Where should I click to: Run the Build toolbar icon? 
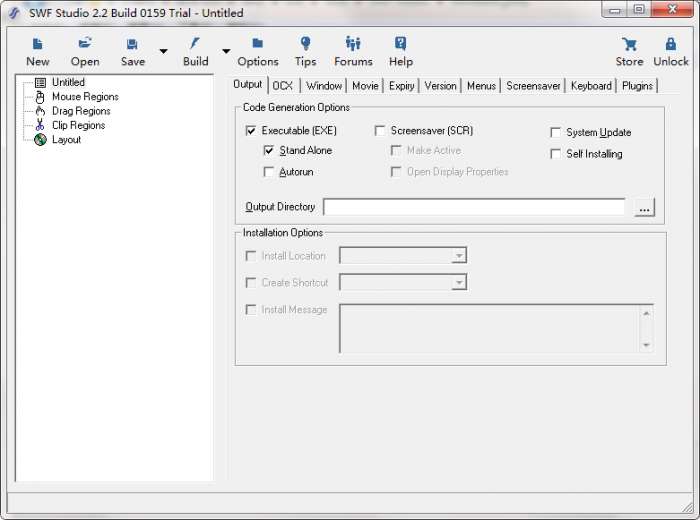[x=195, y=45]
